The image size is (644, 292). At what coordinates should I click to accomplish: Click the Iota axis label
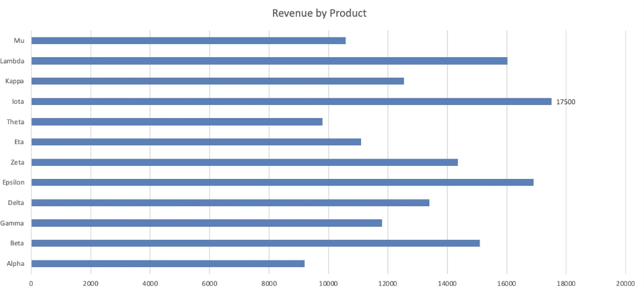pos(19,102)
